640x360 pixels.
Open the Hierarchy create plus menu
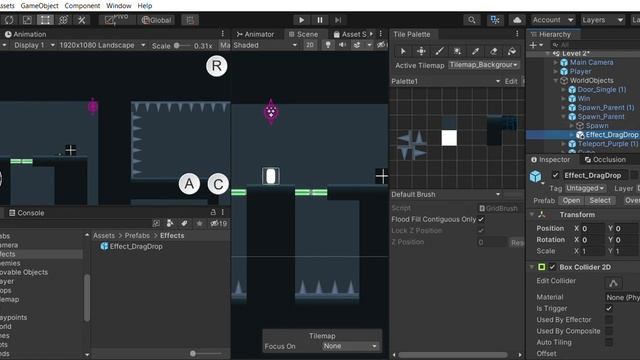(x=536, y=45)
